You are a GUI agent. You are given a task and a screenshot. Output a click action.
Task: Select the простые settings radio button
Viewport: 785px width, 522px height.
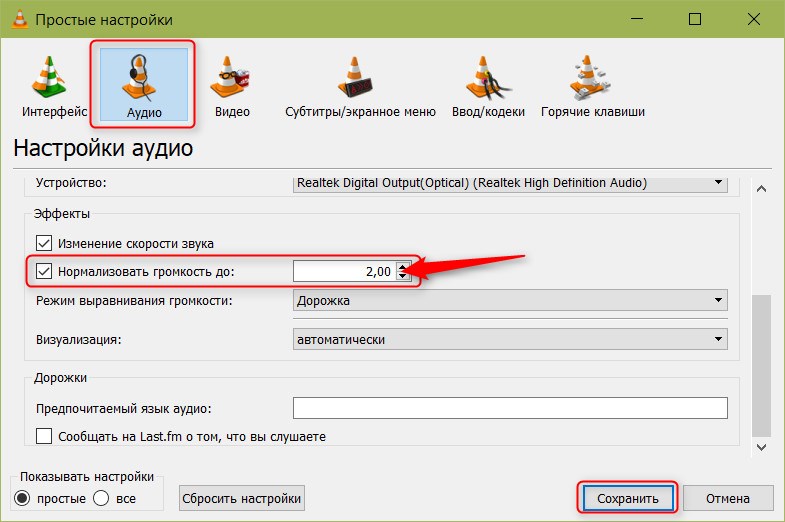coord(22,498)
